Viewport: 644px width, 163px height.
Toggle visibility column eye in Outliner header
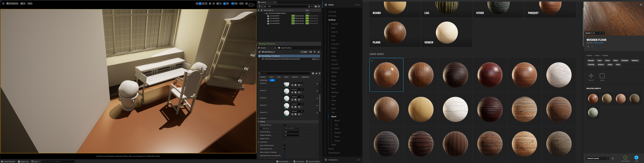pyautogui.click(x=259, y=10)
